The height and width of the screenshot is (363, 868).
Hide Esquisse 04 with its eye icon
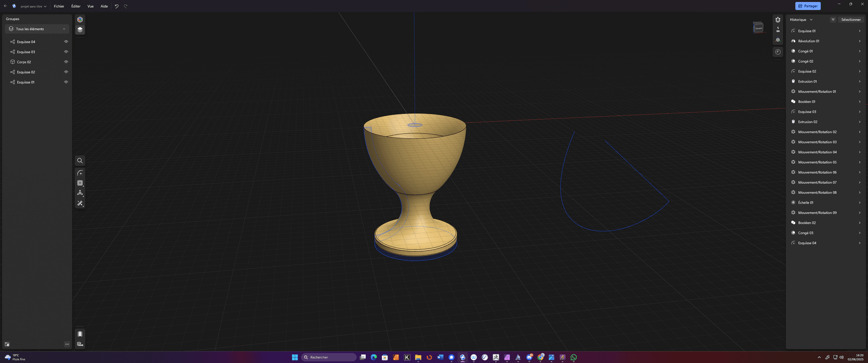[66, 42]
